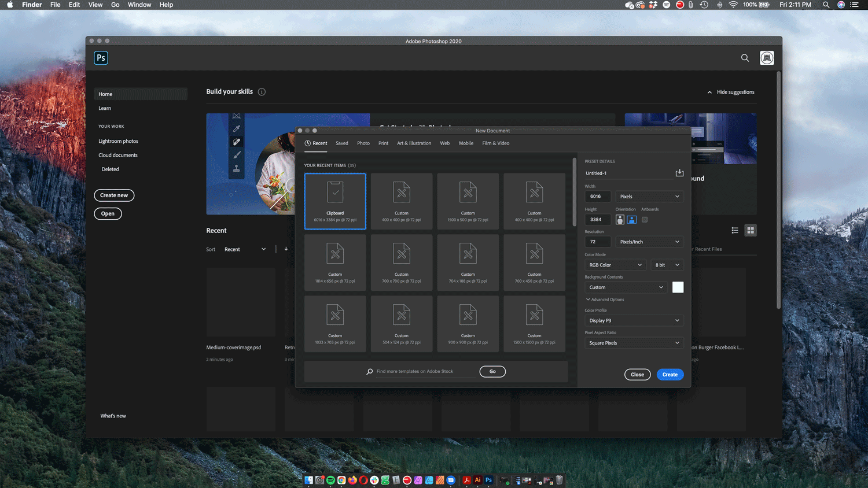
Task: Switch to the Saved tab
Action: (342, 143)
